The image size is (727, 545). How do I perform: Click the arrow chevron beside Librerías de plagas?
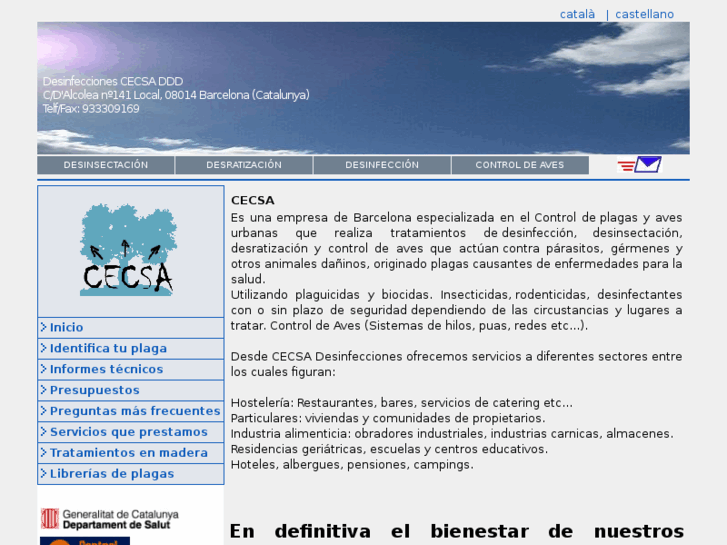point(44,473)
